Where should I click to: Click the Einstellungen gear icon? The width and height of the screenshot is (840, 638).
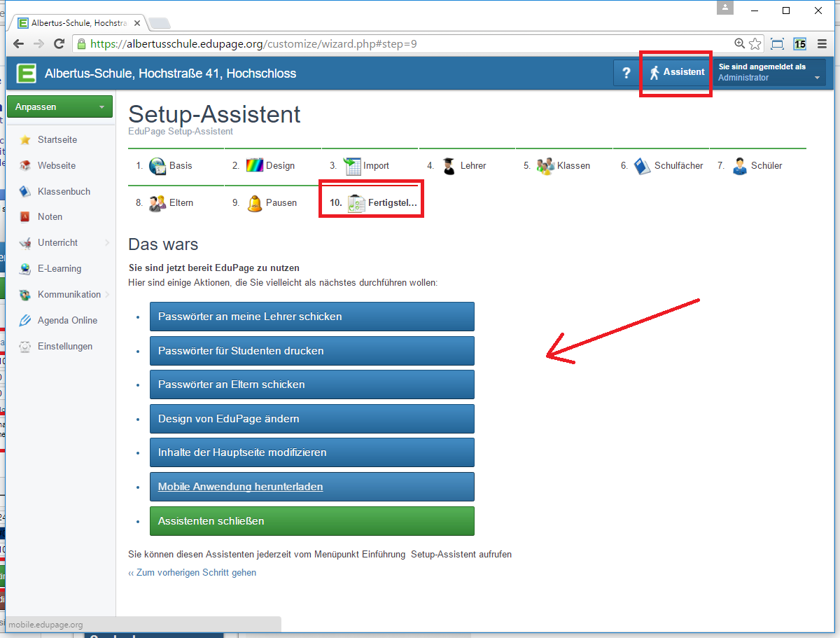pyautogui.click(x=25, y=347)
